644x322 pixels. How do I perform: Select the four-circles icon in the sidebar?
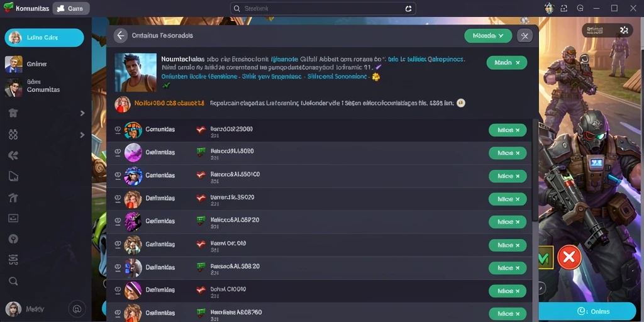(13, 135)
